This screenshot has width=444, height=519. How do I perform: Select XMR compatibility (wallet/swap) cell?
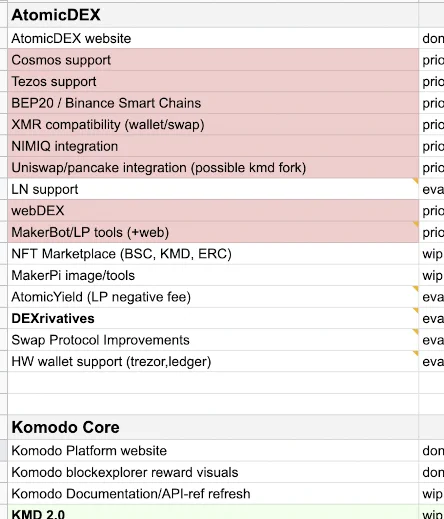[213, 125]
